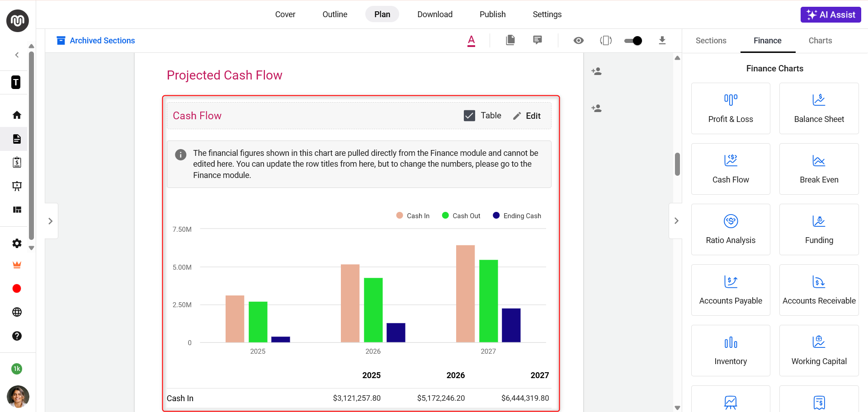The image size is (868, 412).
Task: Uncheck the Table checkbox
Action: pos(469,116)
